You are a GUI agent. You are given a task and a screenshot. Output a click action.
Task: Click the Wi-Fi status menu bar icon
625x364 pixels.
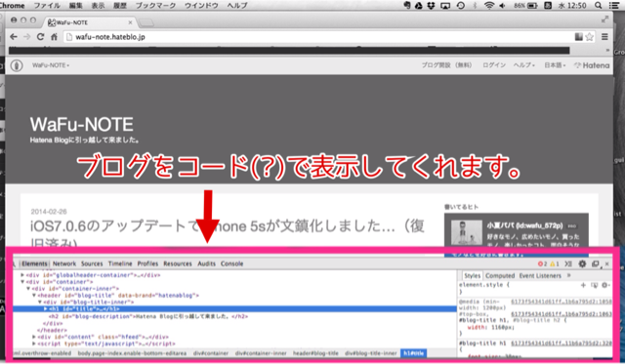[x=488, y=5]
